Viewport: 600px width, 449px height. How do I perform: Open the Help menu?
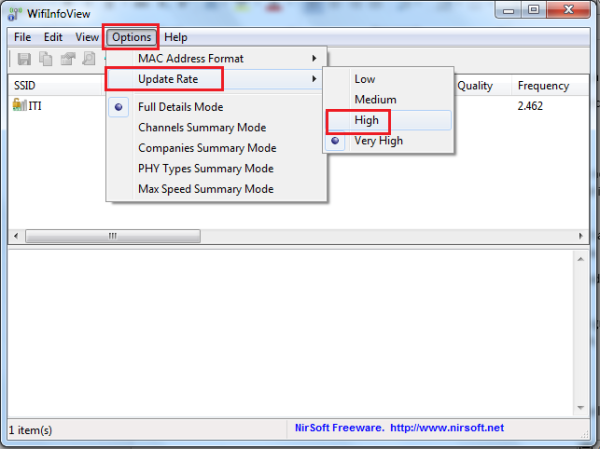click(176, 37)
